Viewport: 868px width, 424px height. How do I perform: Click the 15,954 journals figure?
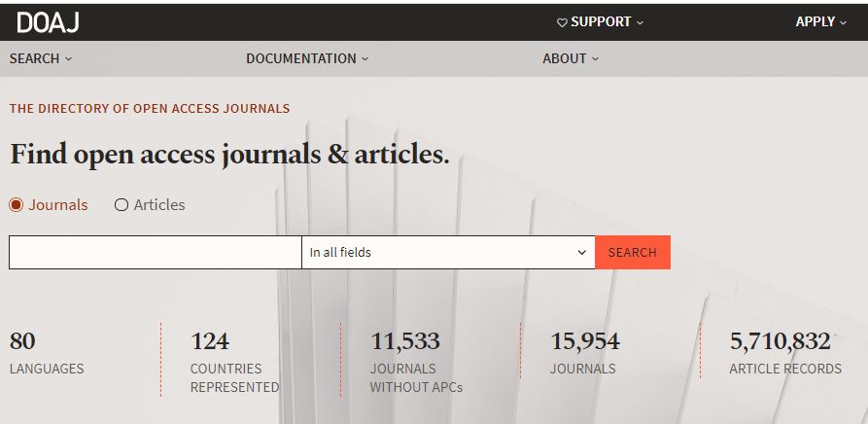click(x=585, y=341)
